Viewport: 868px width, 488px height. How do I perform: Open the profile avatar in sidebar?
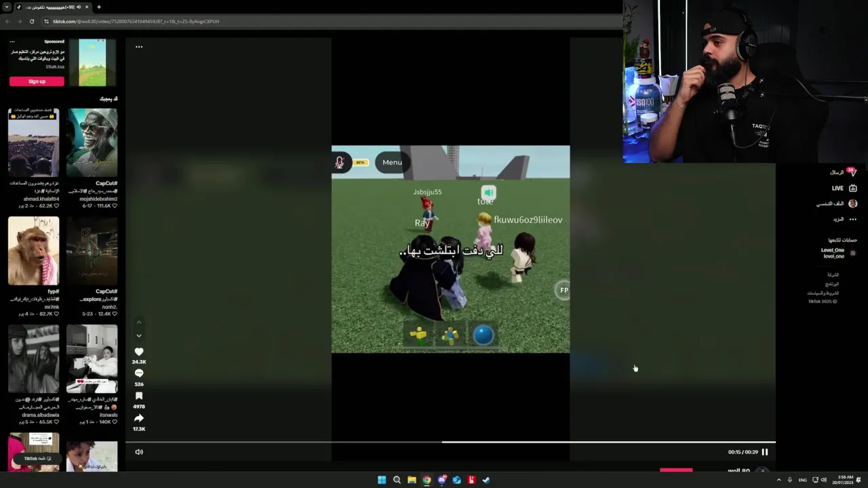(852, 203)
